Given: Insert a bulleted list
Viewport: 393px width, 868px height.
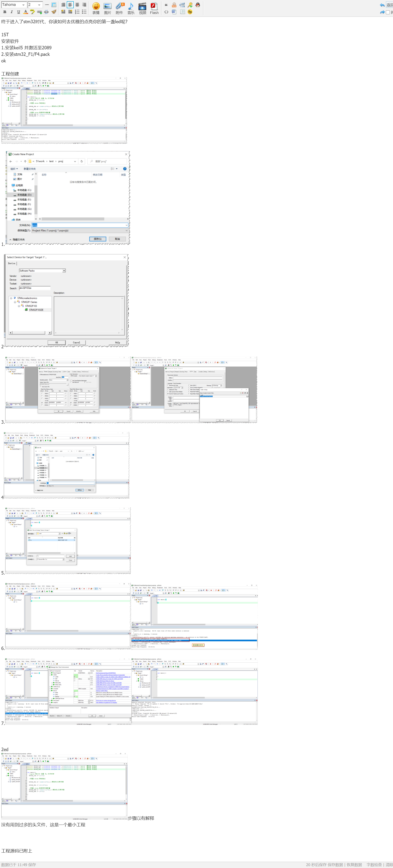Looking at the screenshot, I should pyautogui.click(x=84, y=12).
